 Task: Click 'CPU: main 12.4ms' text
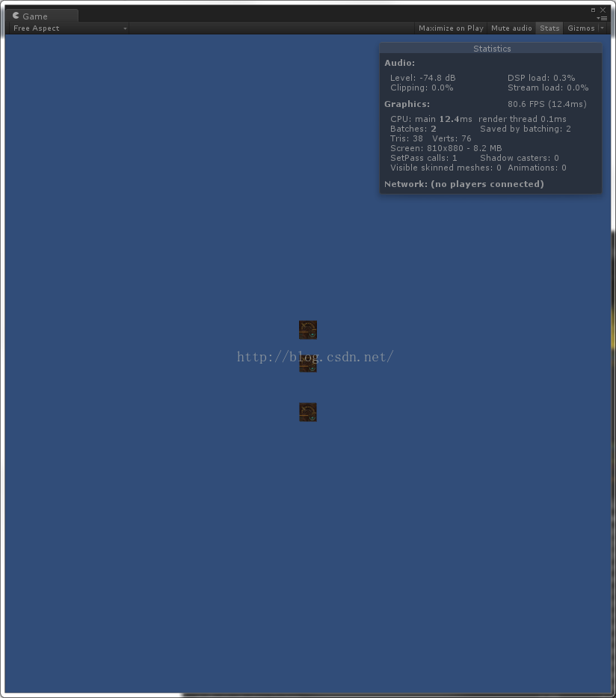click(431, 119)
